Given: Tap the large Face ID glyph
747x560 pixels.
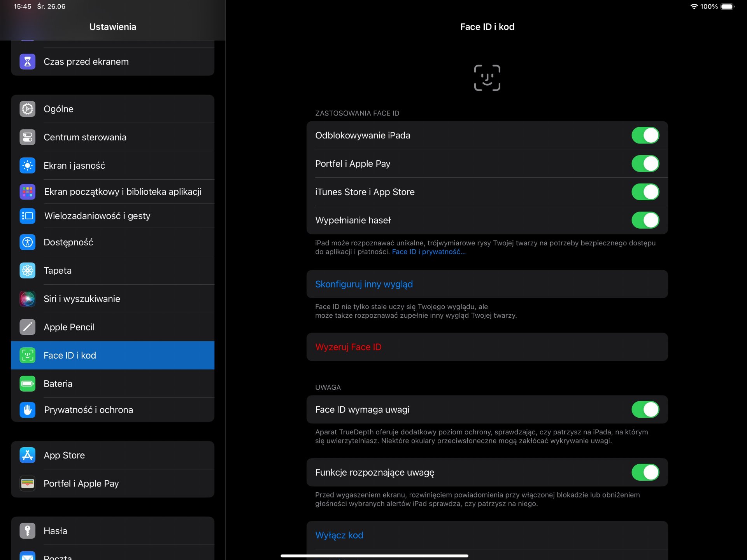Looking at the screenshot, I should 487,78.
